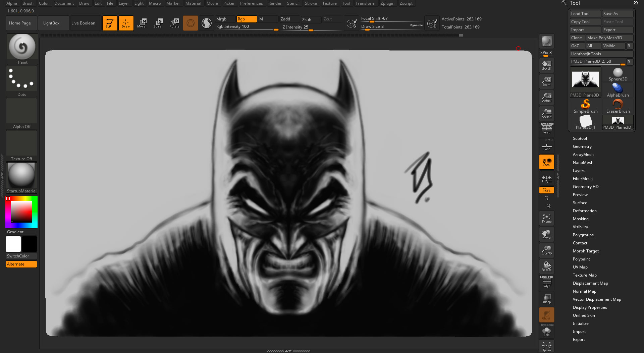
Task: Select the Move gizmo tool in the top toolbar
Action: 142,23
